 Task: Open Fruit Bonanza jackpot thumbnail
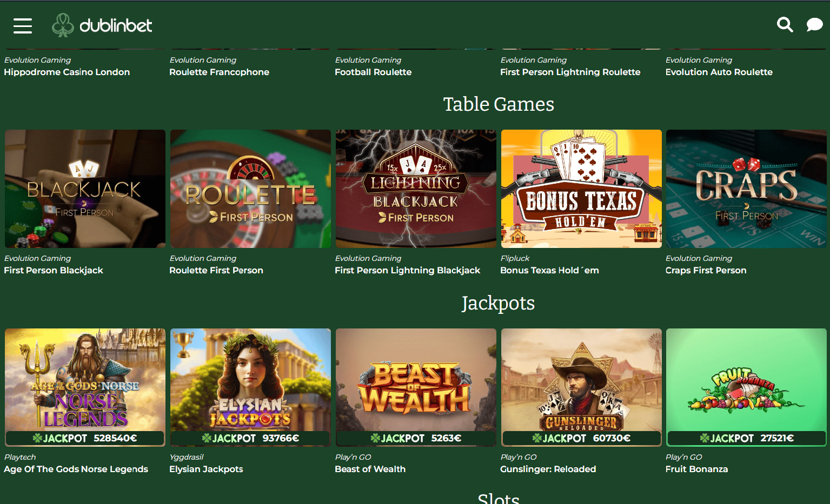tap(746, 387)
